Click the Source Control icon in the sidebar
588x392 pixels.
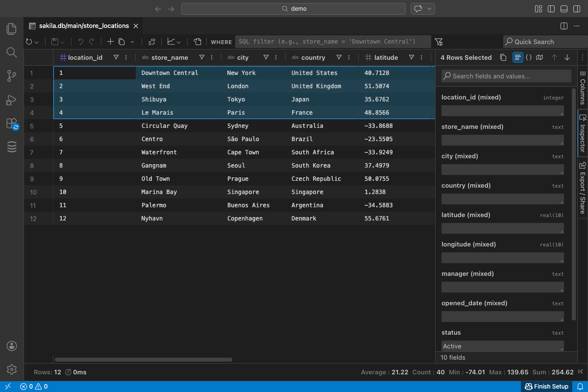click(11, 76)
